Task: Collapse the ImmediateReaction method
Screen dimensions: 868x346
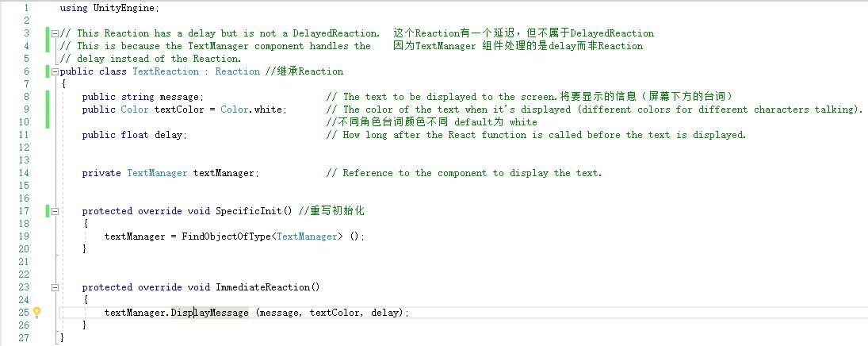Action: [54, 287]
